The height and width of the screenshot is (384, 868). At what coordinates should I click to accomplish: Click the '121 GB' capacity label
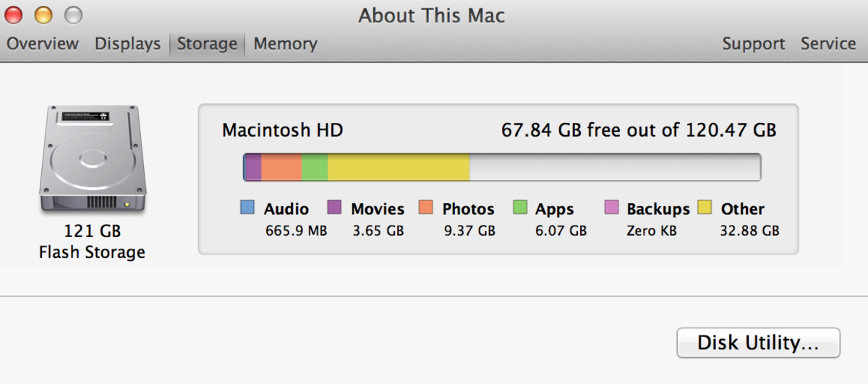click(x=93, y=231)
